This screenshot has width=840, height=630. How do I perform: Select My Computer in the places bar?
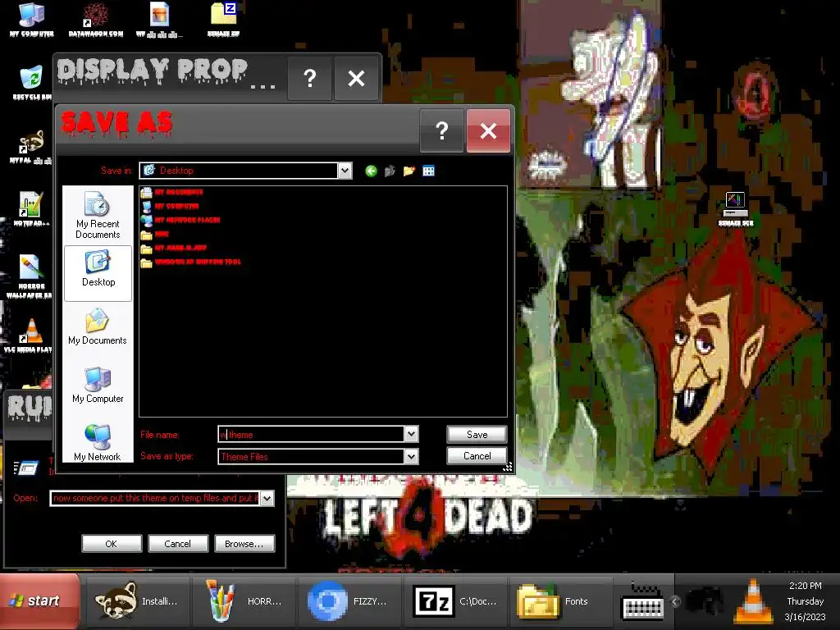(98, 386)
